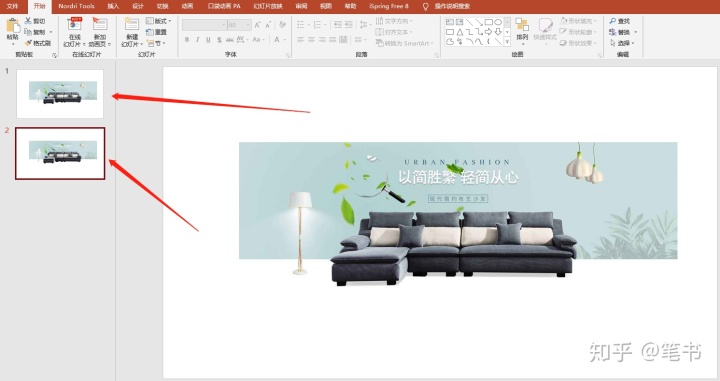Open the Align Text dropdown

click(394, 32)
